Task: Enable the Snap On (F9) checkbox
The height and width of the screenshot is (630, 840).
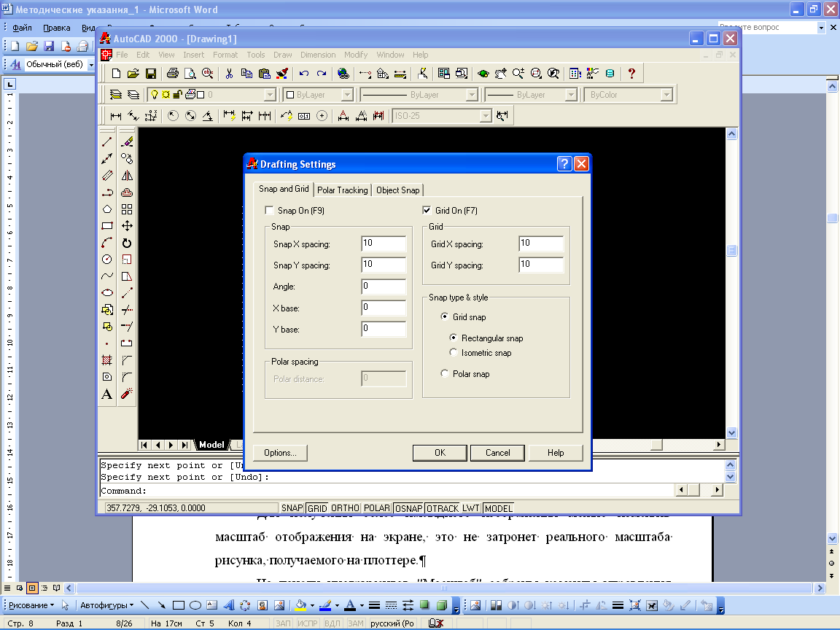Action: [270, 211]
